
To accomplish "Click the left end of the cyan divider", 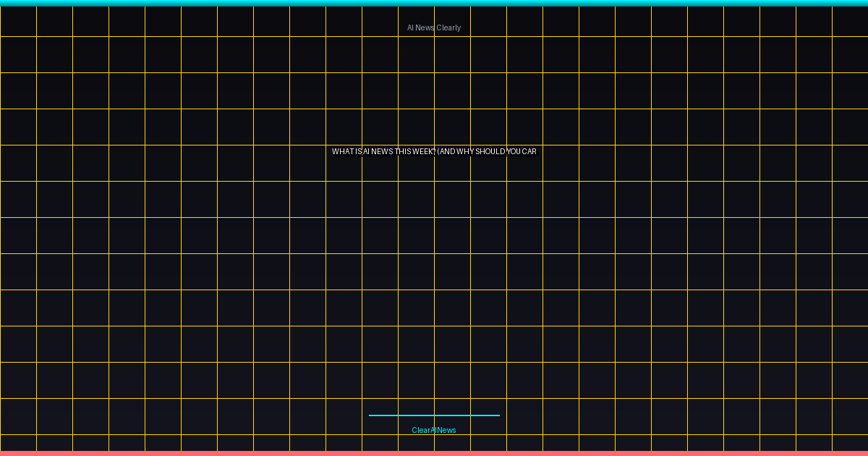I will point(371,415).
